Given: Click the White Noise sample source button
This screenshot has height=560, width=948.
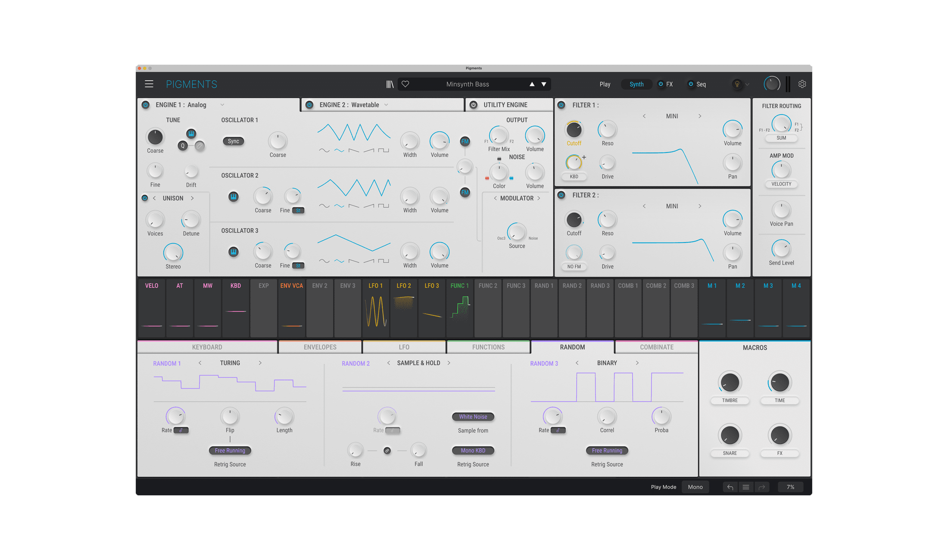Looking at the screenshot, I should coord(473,417).
